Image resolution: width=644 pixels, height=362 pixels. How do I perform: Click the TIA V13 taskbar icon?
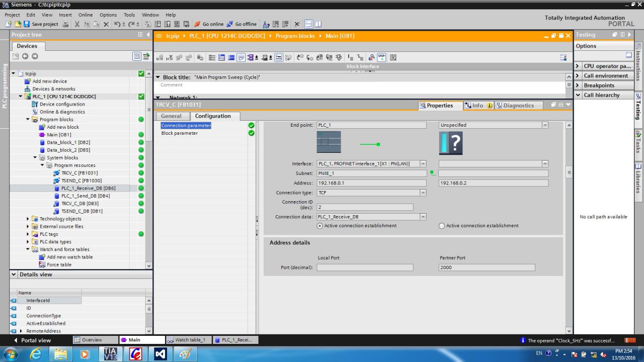[x=111, y=353]
